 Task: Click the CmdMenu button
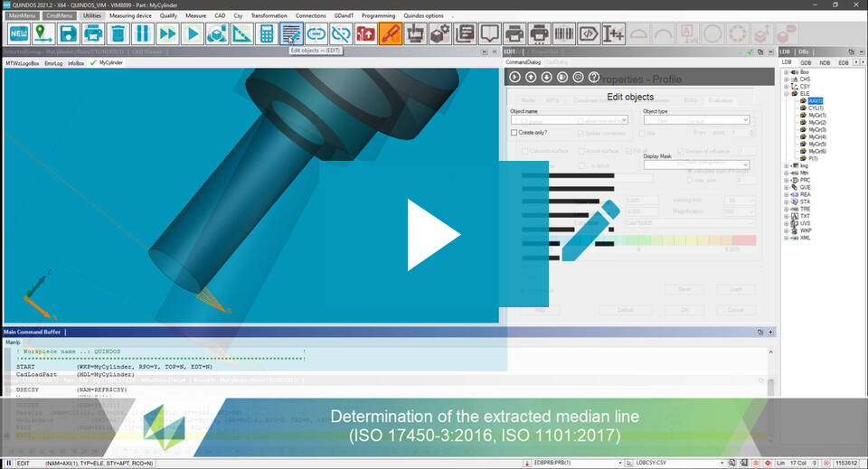(x=59, y=15)
